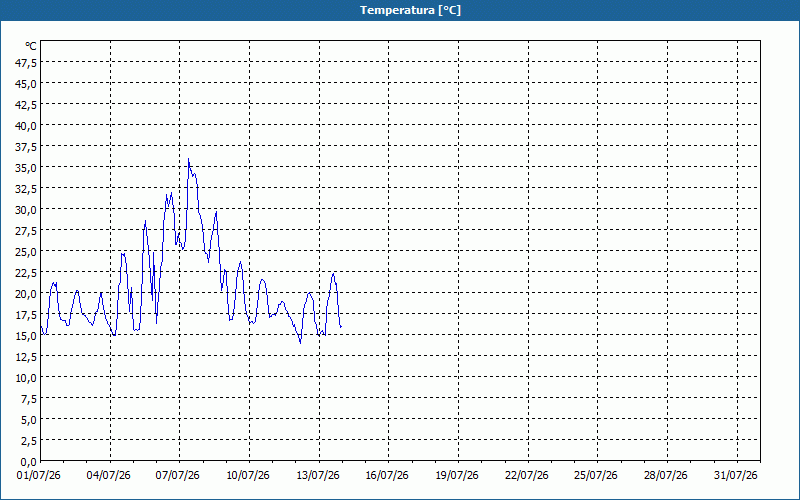Click the 12,5 y-axis label
Image resolution: width=800 pixels, height=500 pixels.
point(27,357)
